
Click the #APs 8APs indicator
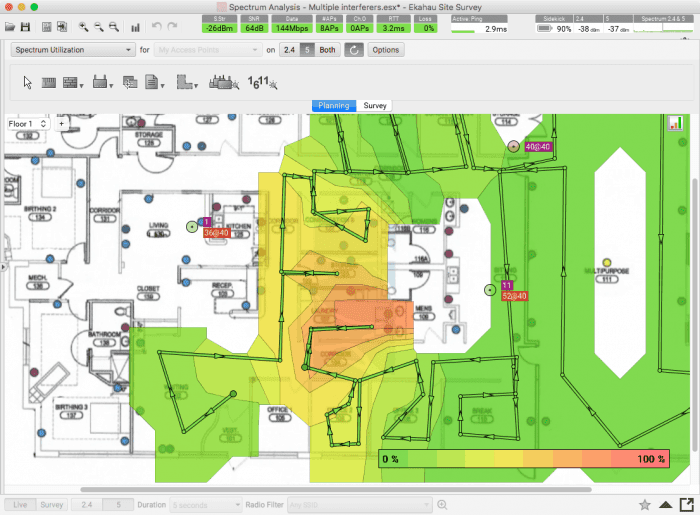coord(329,24)
